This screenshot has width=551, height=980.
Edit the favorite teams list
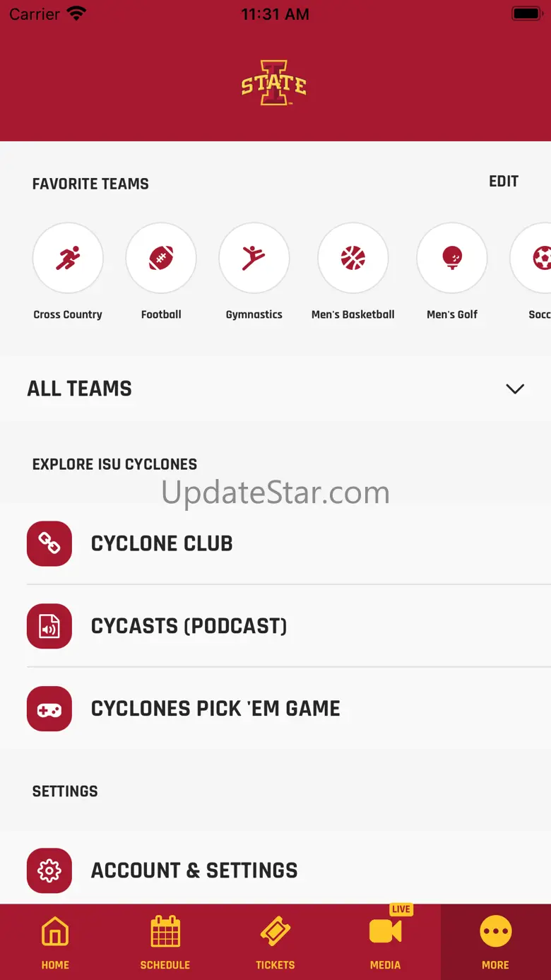tap(504, 182)
